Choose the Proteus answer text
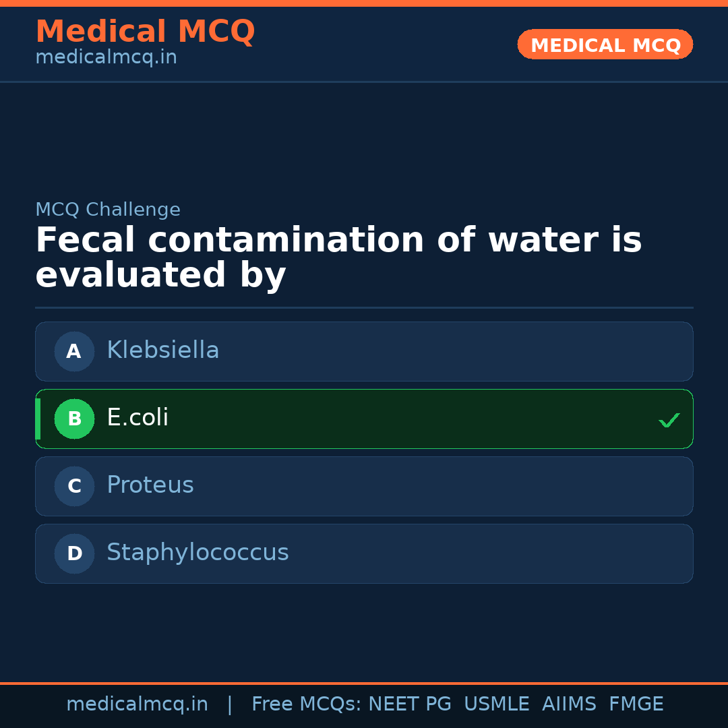 [150, 485]
